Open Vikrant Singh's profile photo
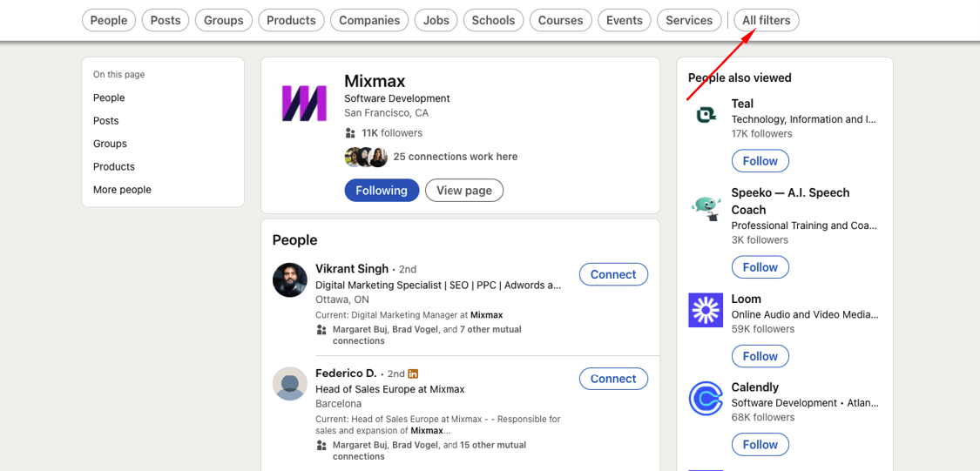 point(290,280)
